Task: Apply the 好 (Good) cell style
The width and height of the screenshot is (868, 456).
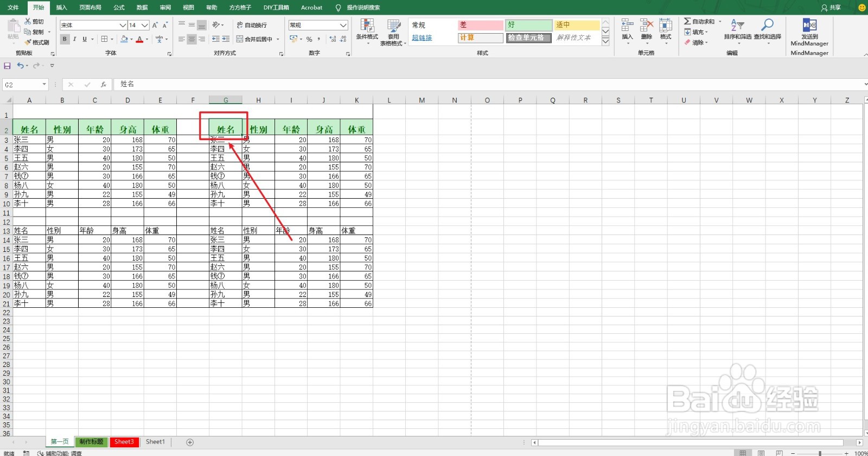Action: [529, 25]
